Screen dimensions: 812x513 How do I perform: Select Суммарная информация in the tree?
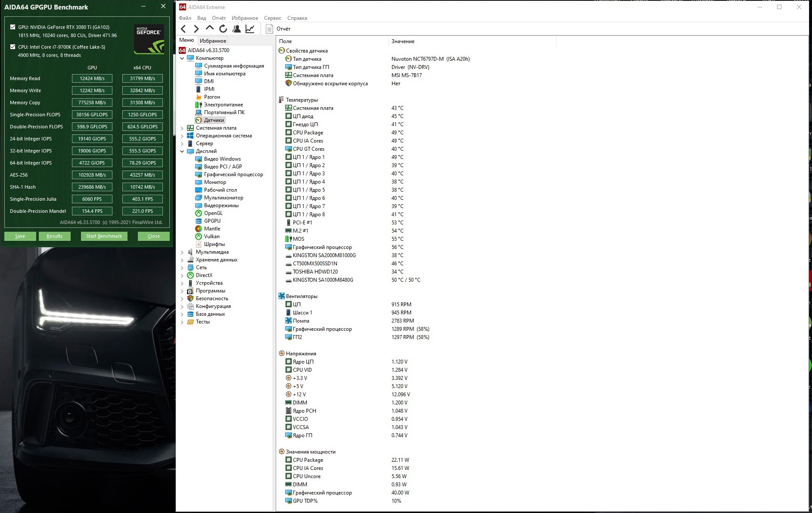coord(234,66)
